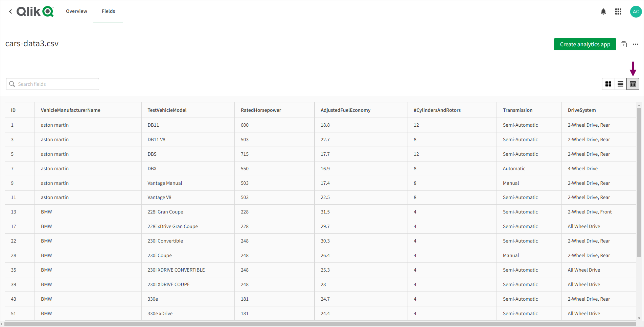Select the 230I XDRIVE CONVERTIBLE cell
Screen dimensions: 644x327
pos(188,270)
